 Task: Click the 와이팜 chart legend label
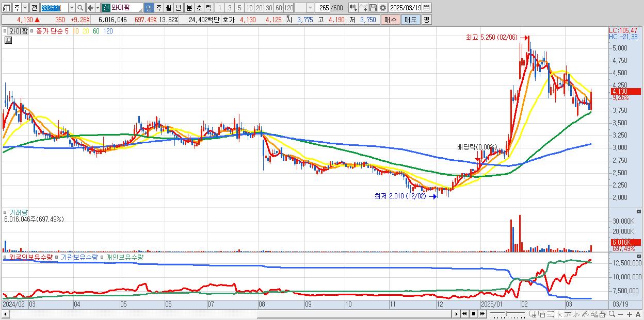pos(18,31)
